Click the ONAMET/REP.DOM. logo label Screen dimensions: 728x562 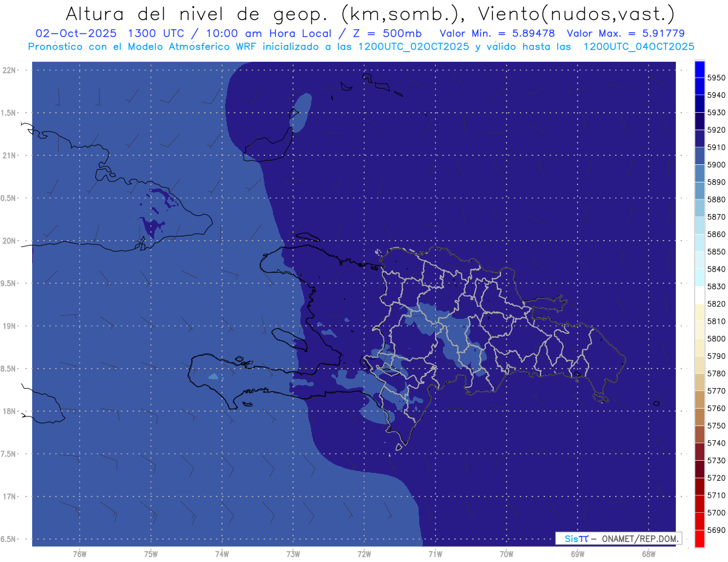(639, 538)
